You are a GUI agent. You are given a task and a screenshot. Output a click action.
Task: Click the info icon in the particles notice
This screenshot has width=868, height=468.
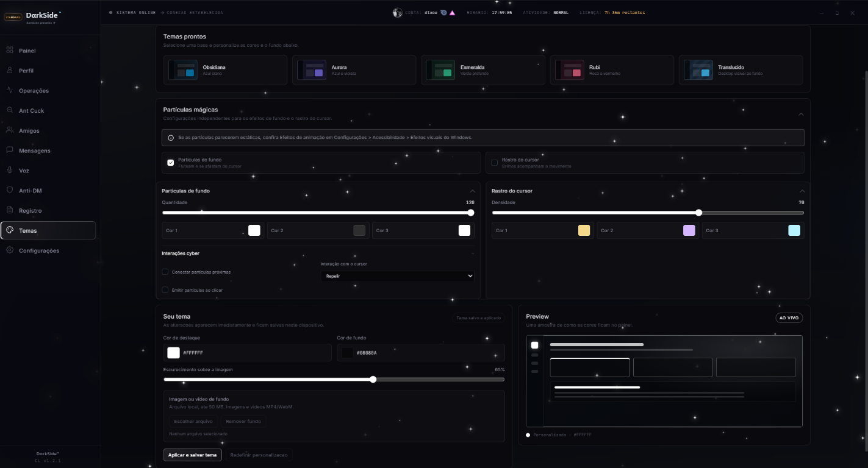click(x=171, y=138)
